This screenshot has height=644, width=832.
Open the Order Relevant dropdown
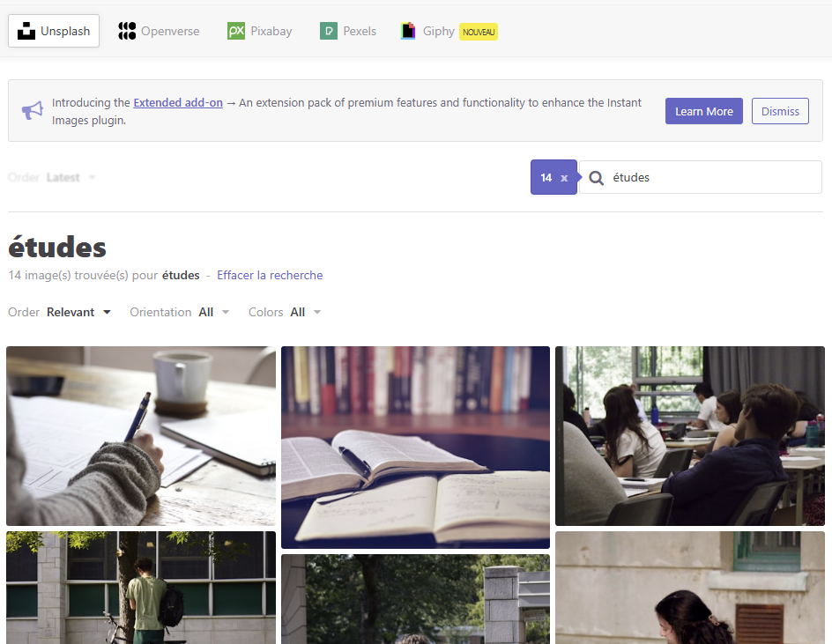tap(79, 312)
